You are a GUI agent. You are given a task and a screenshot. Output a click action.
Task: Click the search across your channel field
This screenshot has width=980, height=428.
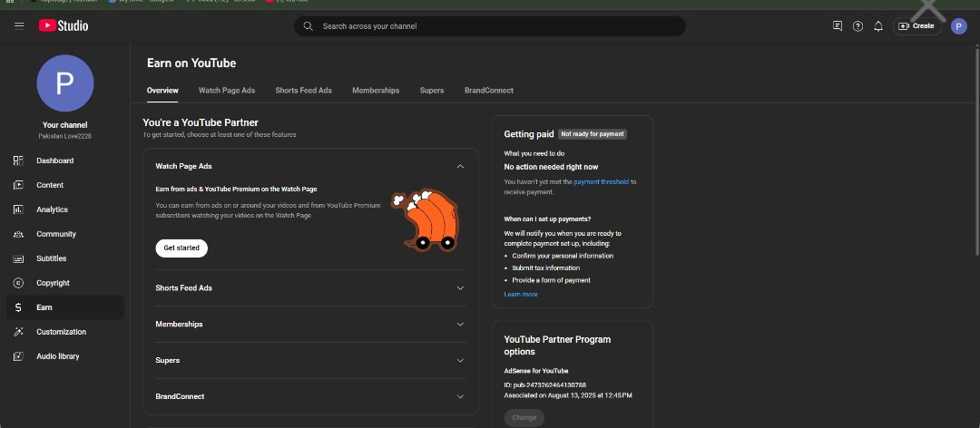point(490,26)
